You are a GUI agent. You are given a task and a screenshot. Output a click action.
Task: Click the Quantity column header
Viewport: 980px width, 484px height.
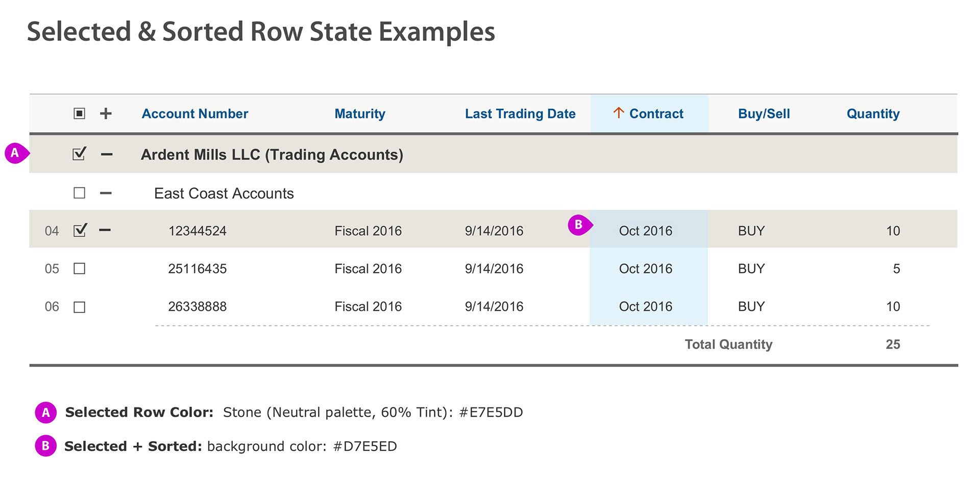click(873, 114)
